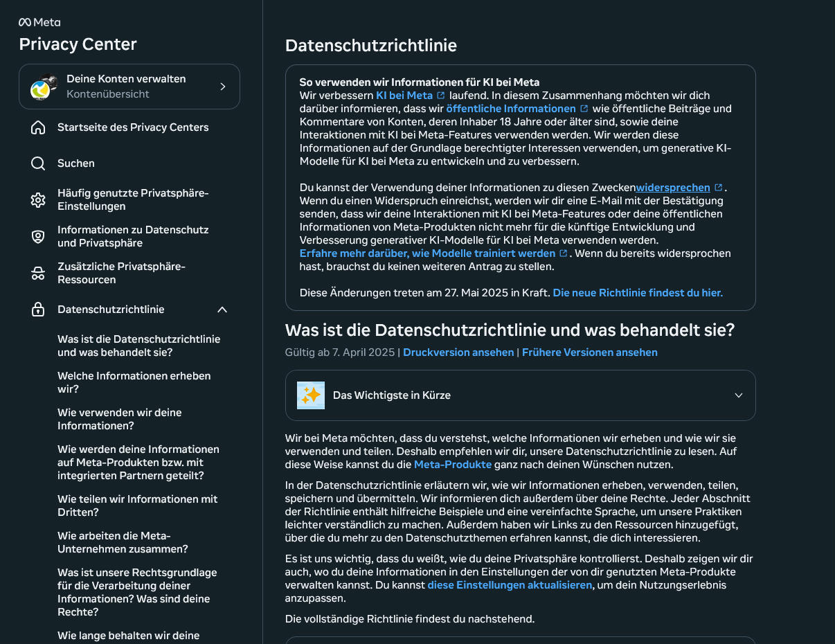Click Die neue Richtlinie findest du hier
Screen dimensions: 835x644
[638, 293]
